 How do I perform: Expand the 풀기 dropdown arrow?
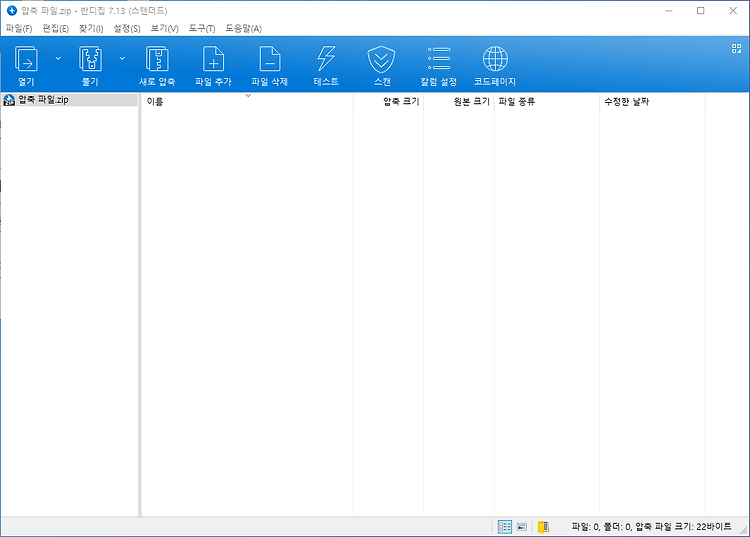click(x=122, y=58)
